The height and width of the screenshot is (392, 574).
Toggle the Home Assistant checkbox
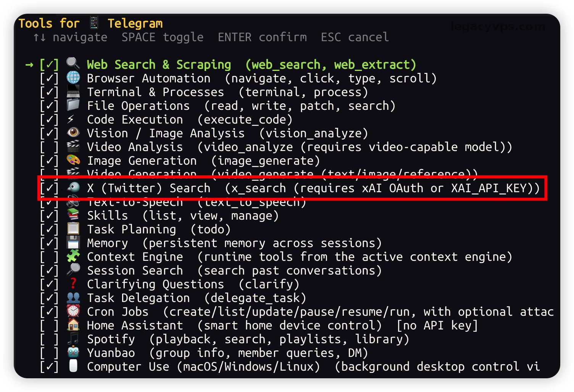click(49, 325)
